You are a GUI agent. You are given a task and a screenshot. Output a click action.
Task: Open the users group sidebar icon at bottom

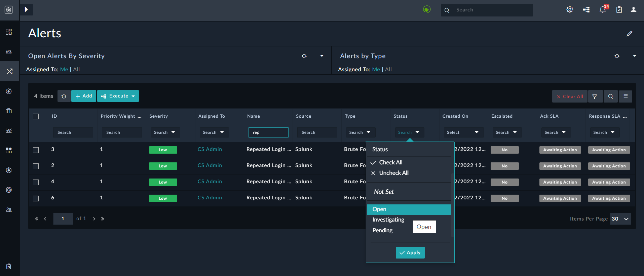point(9,210)
